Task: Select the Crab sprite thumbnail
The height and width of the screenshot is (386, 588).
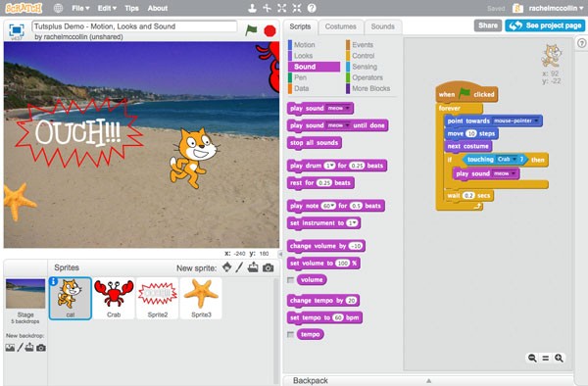Action: (114, 298)
